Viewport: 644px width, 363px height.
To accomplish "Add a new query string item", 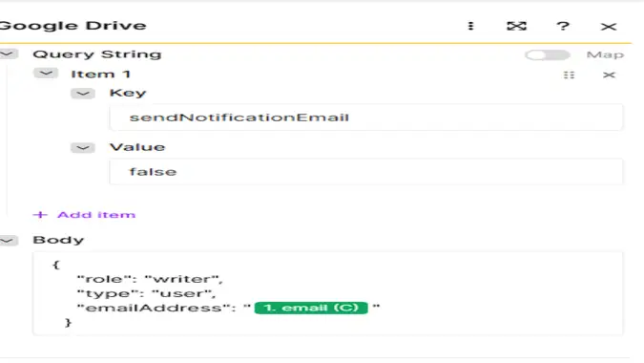I will pos(84,215).
